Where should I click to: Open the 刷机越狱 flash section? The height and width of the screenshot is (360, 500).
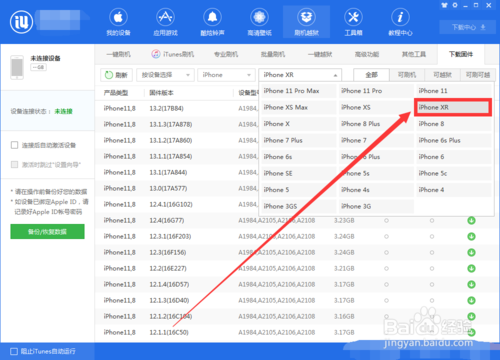tap(306, 22)
